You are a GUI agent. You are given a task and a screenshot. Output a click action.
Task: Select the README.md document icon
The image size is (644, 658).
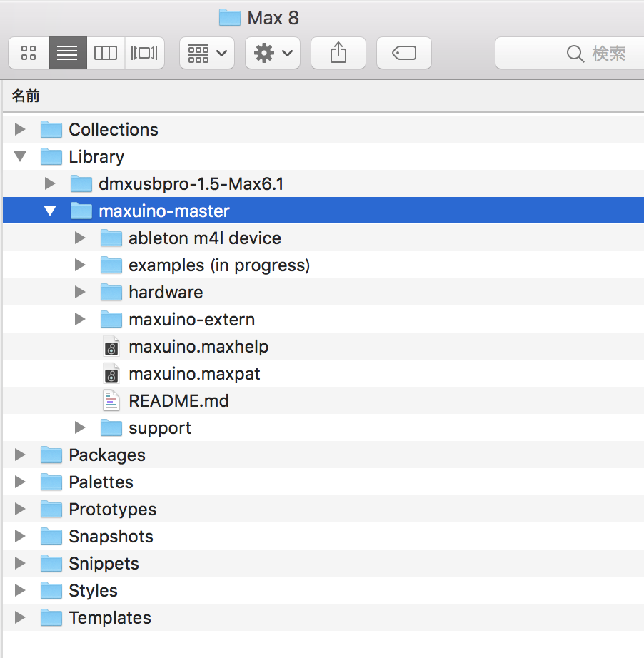coord(111,401)
